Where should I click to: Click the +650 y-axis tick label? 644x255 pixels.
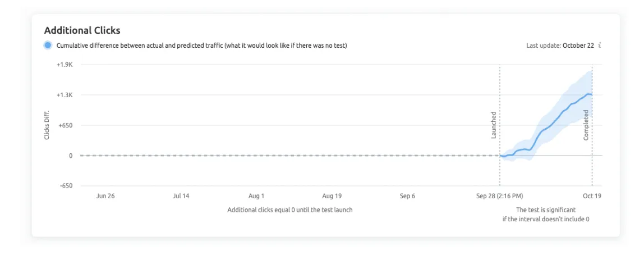65,125
